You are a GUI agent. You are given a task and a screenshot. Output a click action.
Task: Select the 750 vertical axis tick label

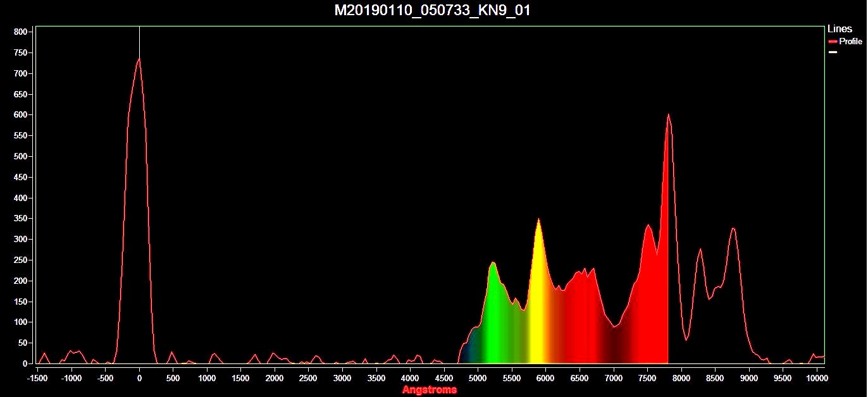pos(21,52)
